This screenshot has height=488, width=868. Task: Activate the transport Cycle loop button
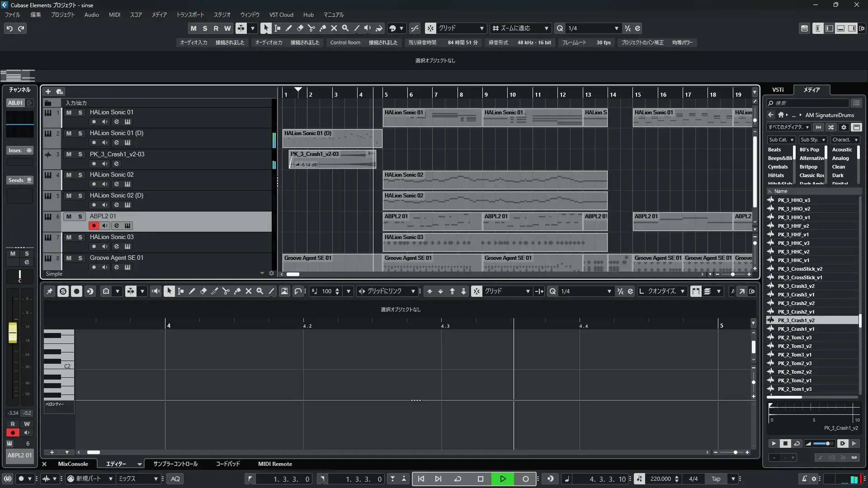pos(458,479)
